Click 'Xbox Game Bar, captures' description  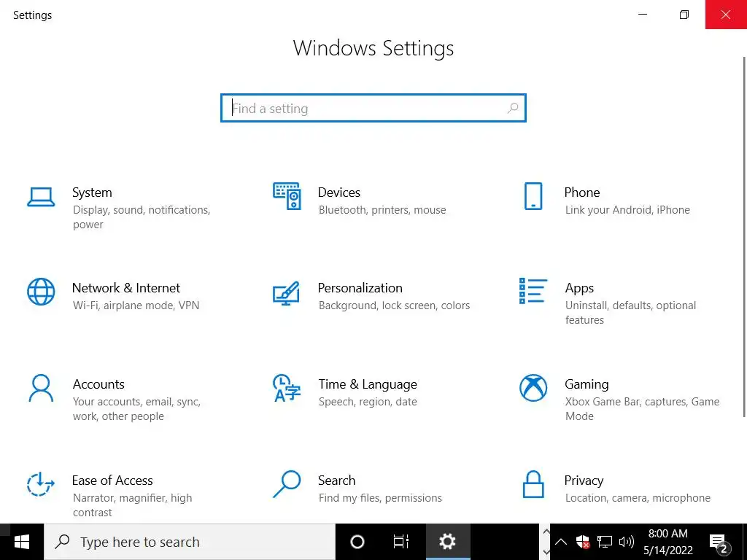pos(642,409)
